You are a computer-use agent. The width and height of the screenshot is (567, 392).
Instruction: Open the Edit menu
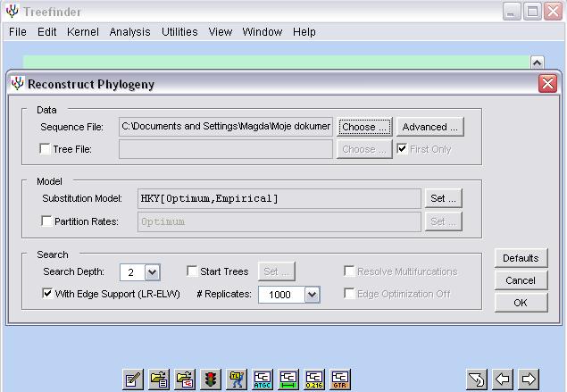[47, 32]
